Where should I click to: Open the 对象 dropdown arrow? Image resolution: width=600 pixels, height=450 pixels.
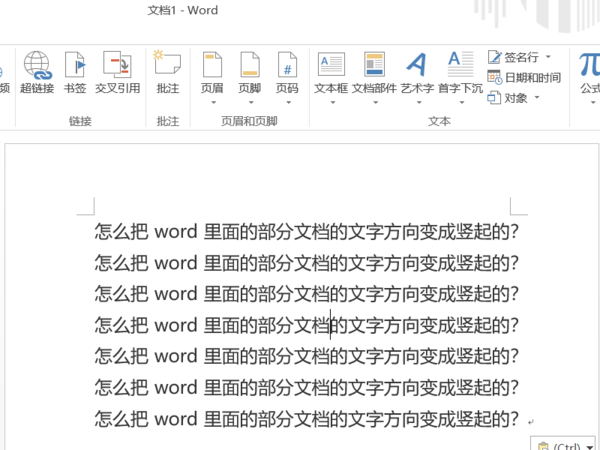click(x=536, y=97)
